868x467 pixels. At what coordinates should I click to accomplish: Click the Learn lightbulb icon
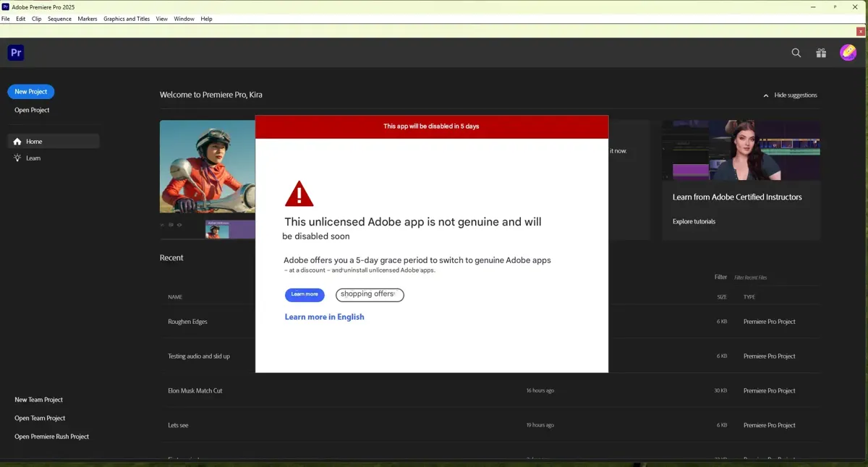pyautogui.click(x=17, y=158)
